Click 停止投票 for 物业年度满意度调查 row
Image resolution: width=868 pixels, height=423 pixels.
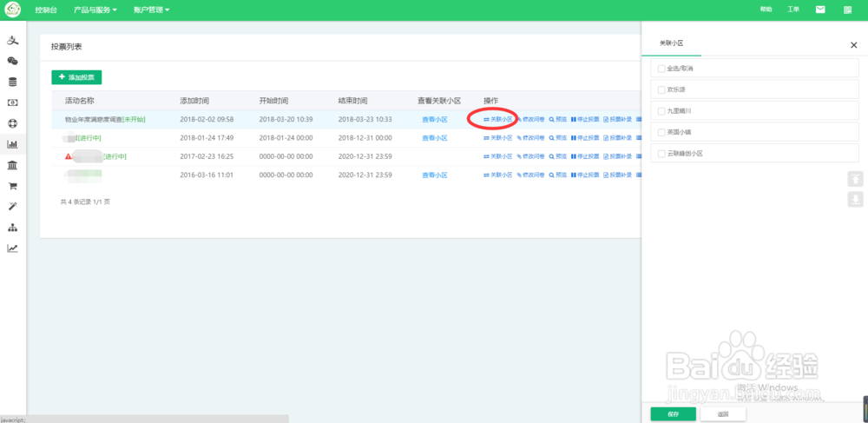(x=585, y=120)
